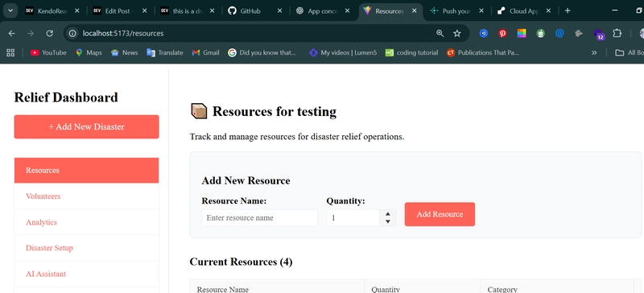View site information for localhost

72,33
